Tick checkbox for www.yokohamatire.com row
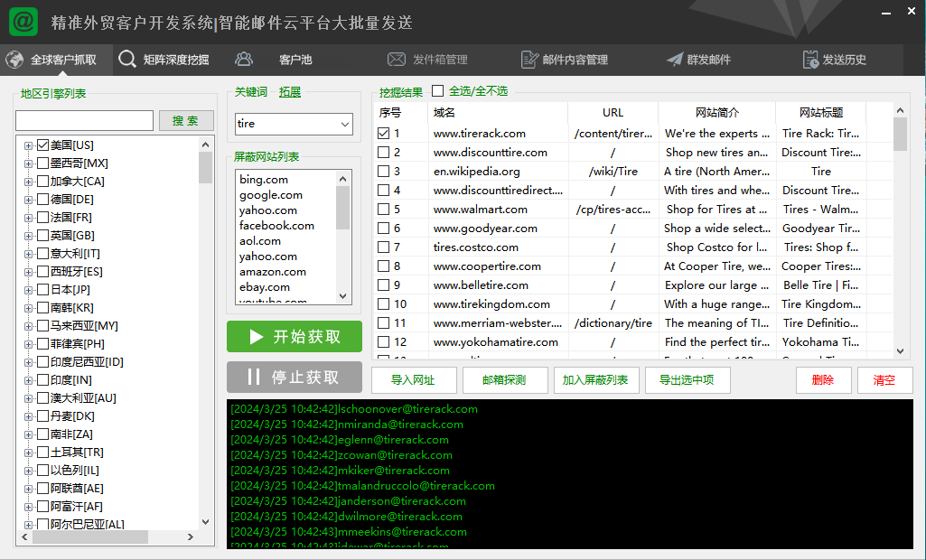 (383, 341)
